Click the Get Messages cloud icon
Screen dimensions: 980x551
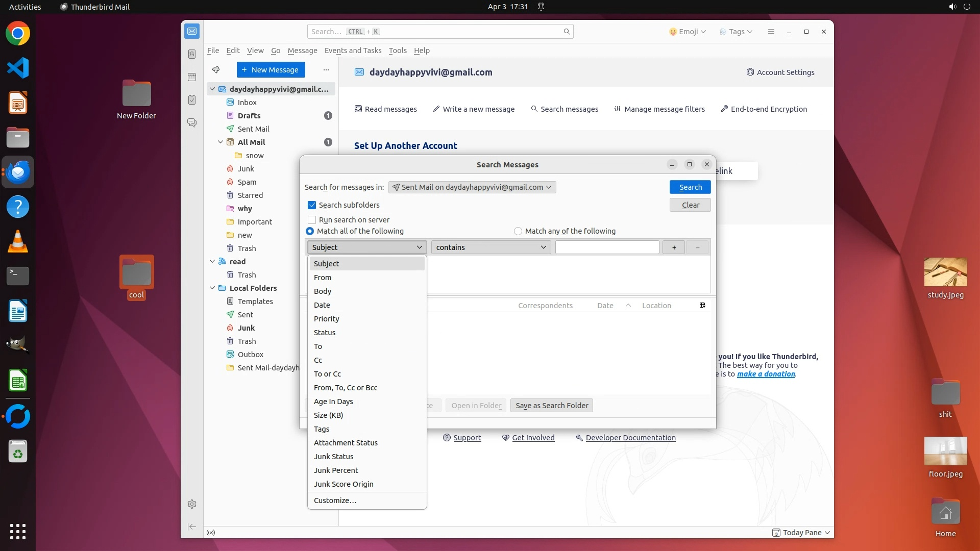pyautogui.click(x=216, y=70)
